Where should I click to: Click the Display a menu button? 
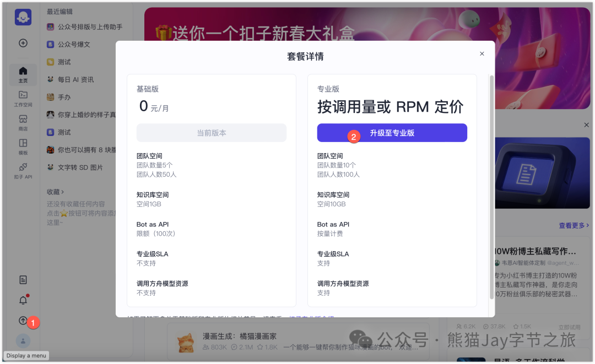pos(26,356)
